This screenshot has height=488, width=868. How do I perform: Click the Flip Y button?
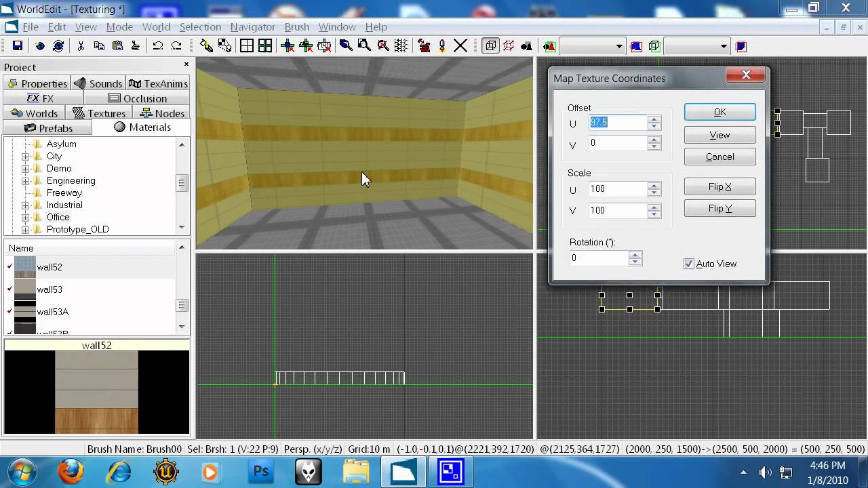coord(719,208)
